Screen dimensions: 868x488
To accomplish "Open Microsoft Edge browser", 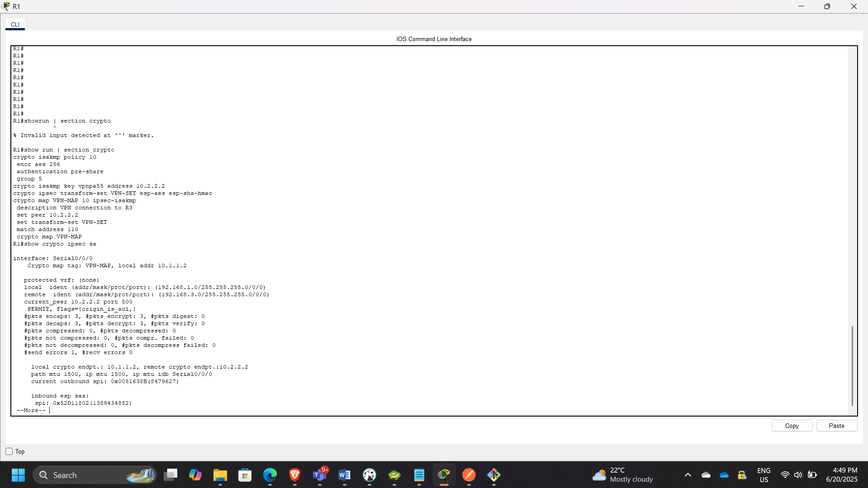I will click(270, 475).
